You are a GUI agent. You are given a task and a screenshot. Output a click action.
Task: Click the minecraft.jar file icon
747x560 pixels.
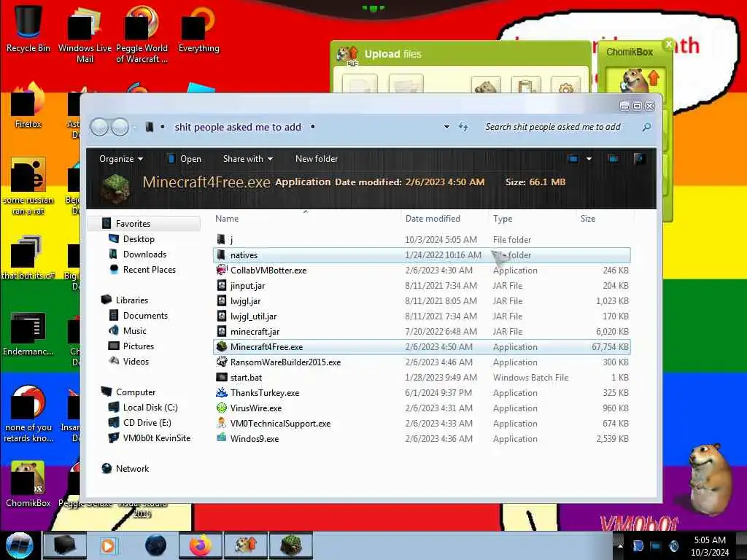pos(222,332)
